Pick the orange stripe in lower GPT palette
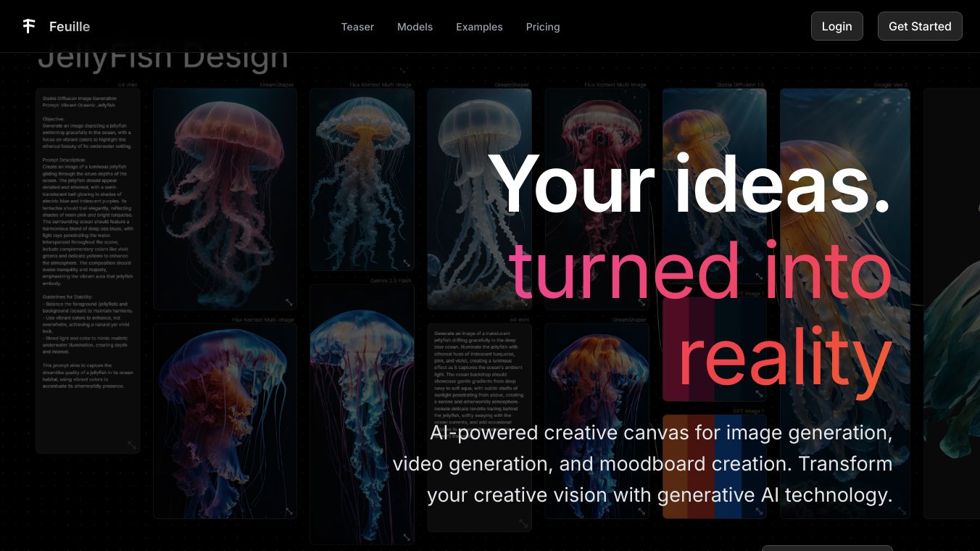980x551 pixels. click(676, 466)
